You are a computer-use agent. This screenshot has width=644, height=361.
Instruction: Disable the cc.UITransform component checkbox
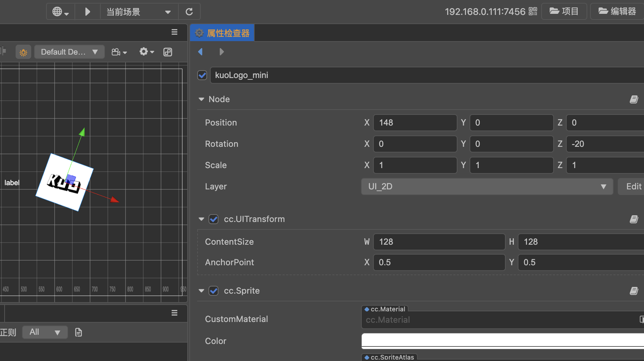tap(213, 219)
